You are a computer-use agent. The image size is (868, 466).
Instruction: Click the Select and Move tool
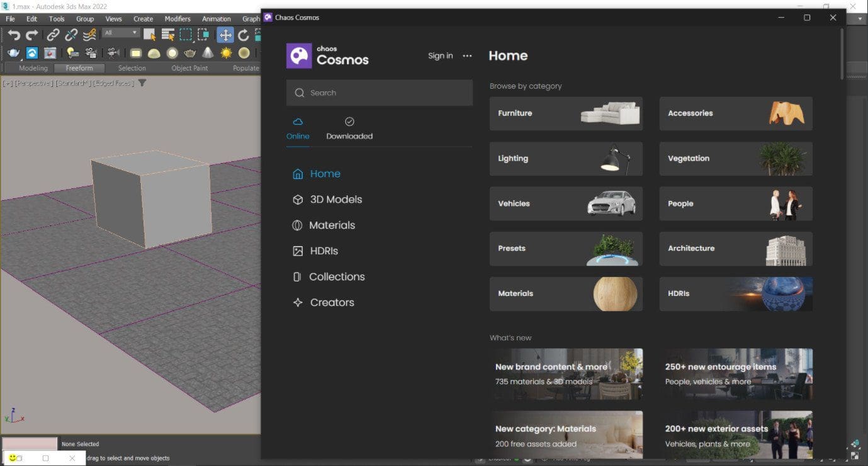click(225, 35)
